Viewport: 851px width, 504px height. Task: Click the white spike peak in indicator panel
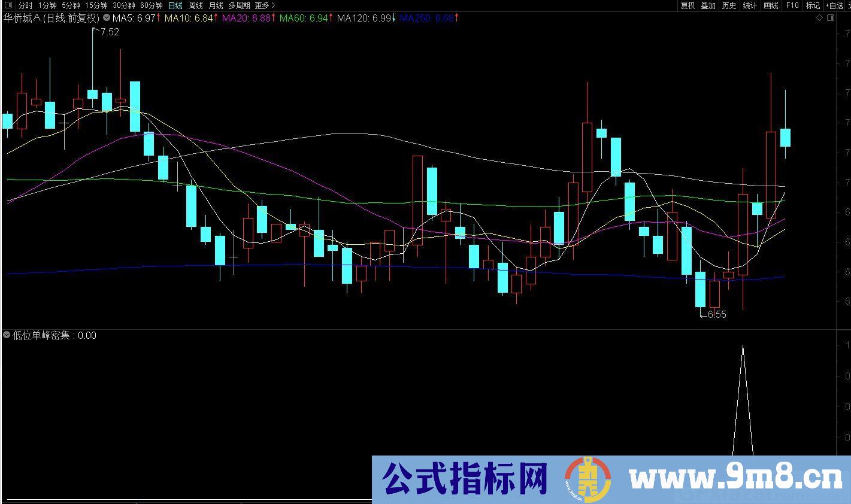743,346
